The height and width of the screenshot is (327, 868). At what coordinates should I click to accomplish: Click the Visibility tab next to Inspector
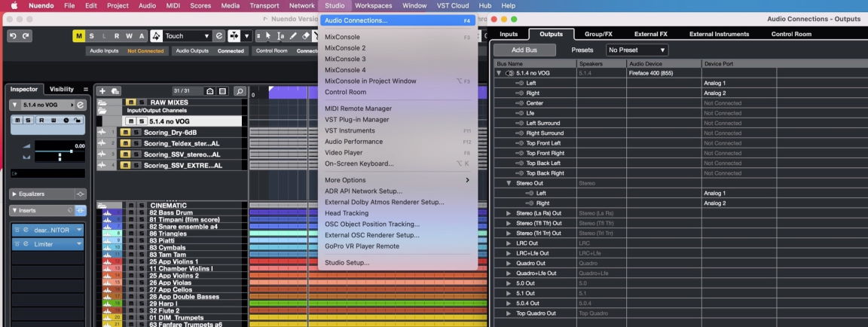tap(62, 89)
